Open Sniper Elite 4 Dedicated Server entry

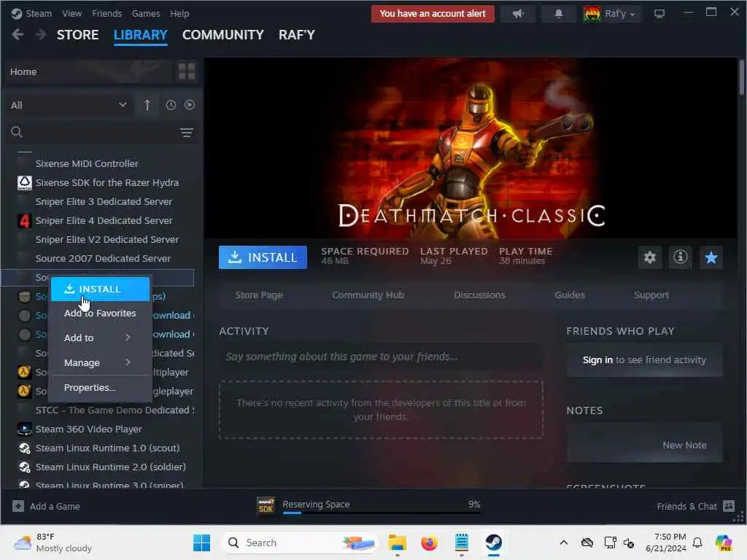pos(104,220)
